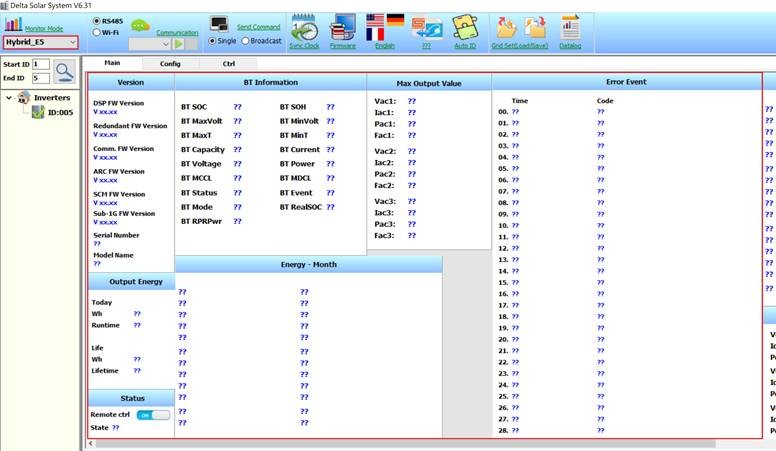Click the Send Command link

pos(258,27)
